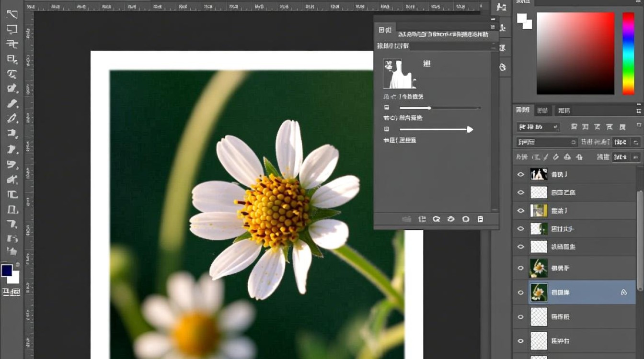Image resolution: width=644 pixels, height=359 pixels.
Task: Click the upper slider track in floating panel
Action: pyautogui.click(x=440, y=108)
